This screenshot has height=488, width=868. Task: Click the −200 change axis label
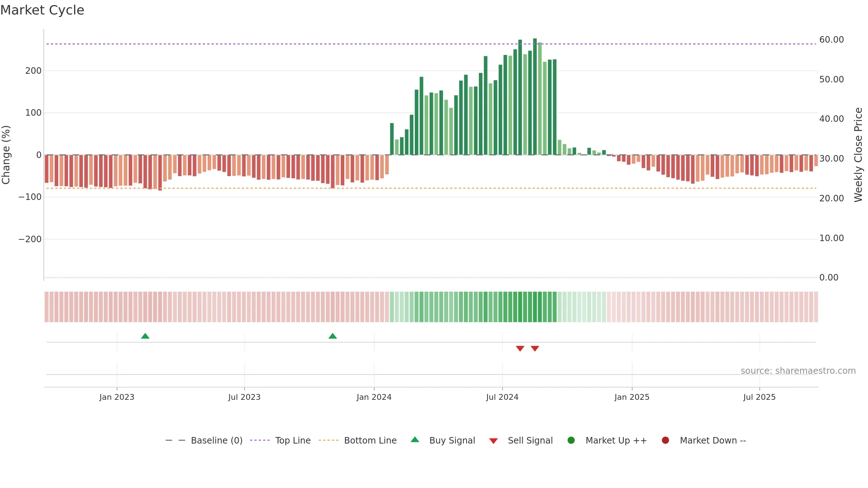click(x=30, y=239)
